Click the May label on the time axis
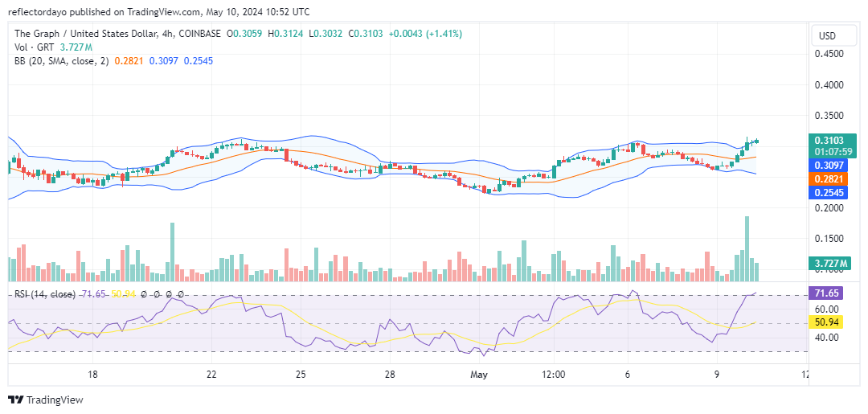 pyautogui.click(x=479, y=375)
